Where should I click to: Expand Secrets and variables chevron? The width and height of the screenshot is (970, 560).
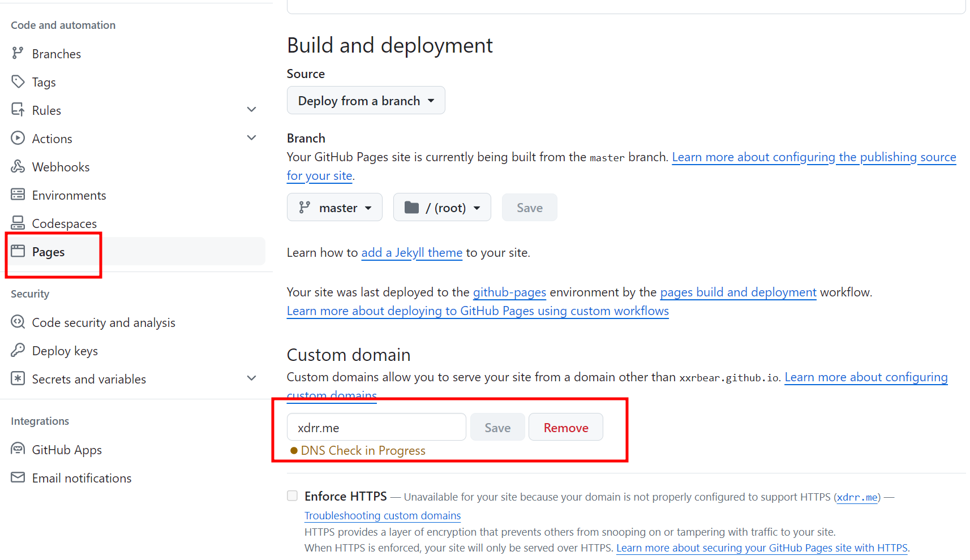pyautogui.click(x=252, y=378)
